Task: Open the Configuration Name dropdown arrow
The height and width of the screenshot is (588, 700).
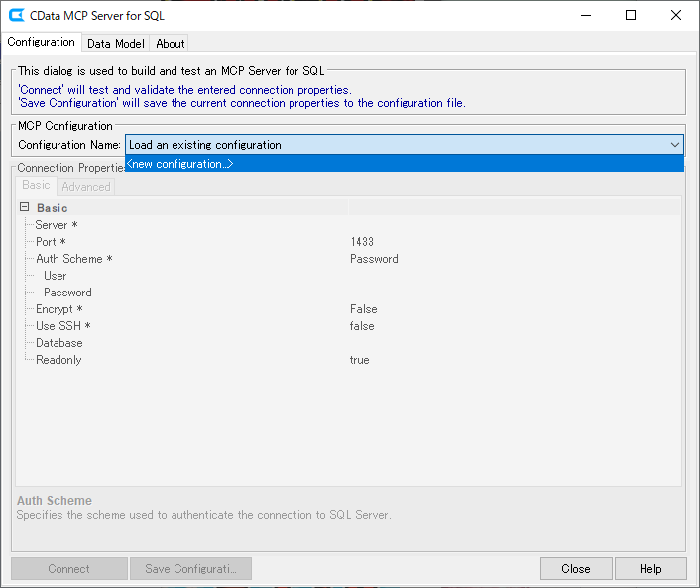Action: (674, 145)
